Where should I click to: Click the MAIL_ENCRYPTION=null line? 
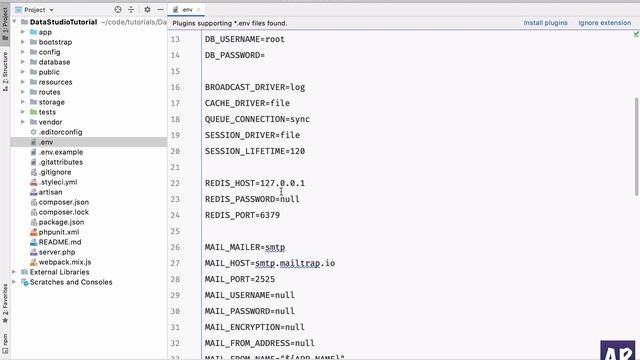pyautogui.click(x=255, y=327)
